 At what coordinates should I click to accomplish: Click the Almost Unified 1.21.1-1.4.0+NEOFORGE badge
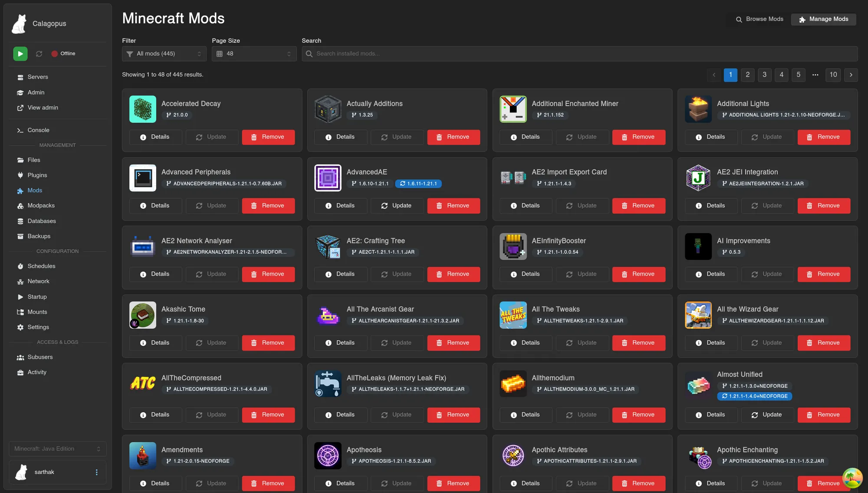(754, 396)
